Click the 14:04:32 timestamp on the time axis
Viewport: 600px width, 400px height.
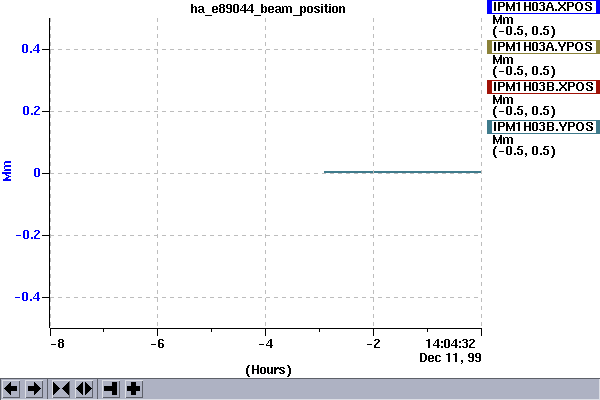point(450,343)
